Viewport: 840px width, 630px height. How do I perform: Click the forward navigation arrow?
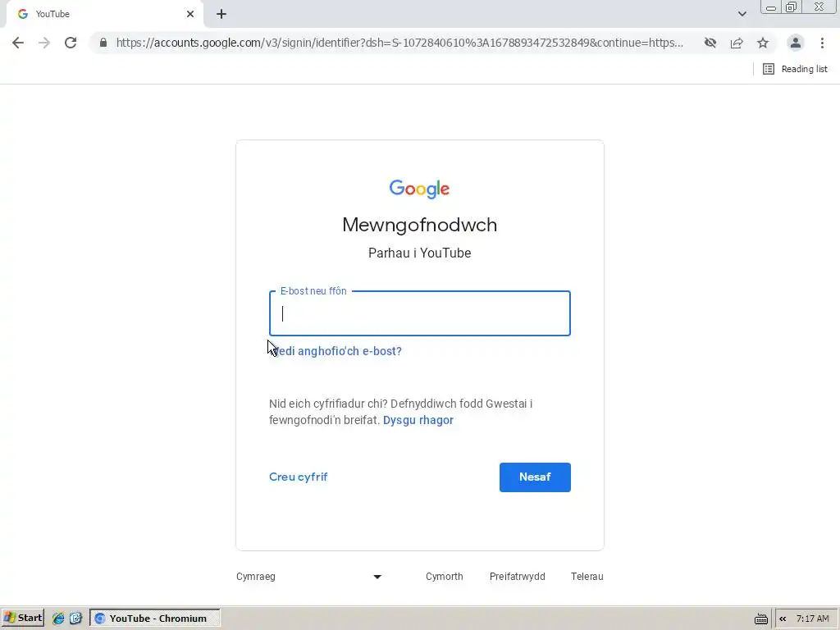pyautogui.click(x=44, y=43)
